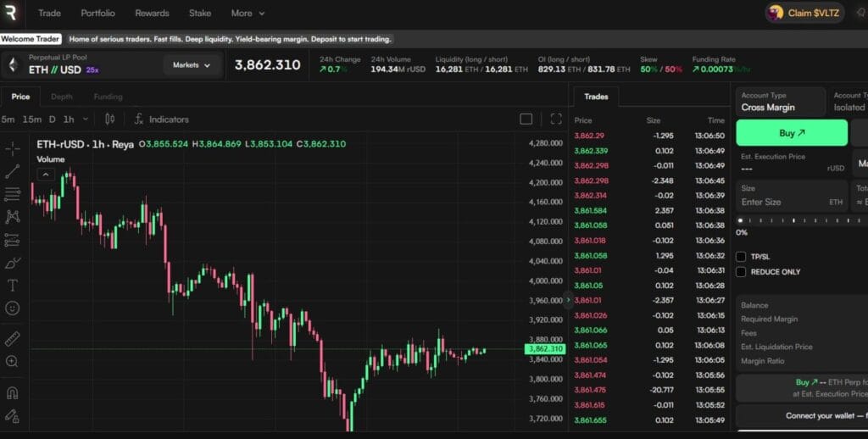Click the Reya logo icon
This screenshot has width=868, height=439.
click(10, 13)
